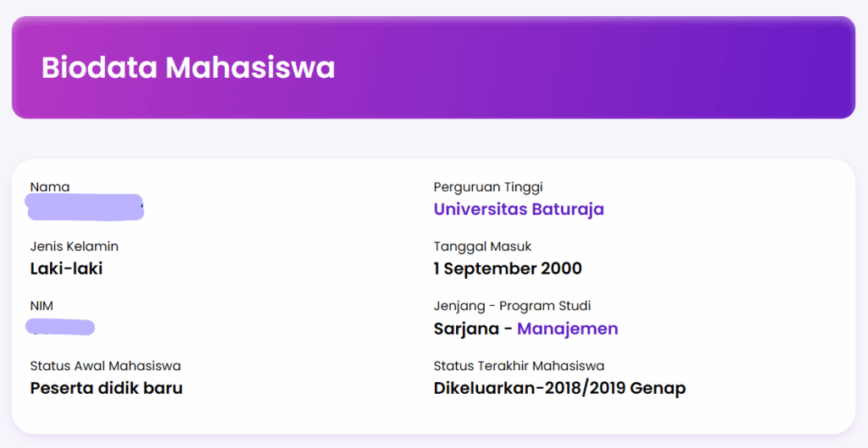The width and height of the screenshot is (868, 448).
Task: Click the Jenjang - Program Studi label
Action: (x=512, y=306)
